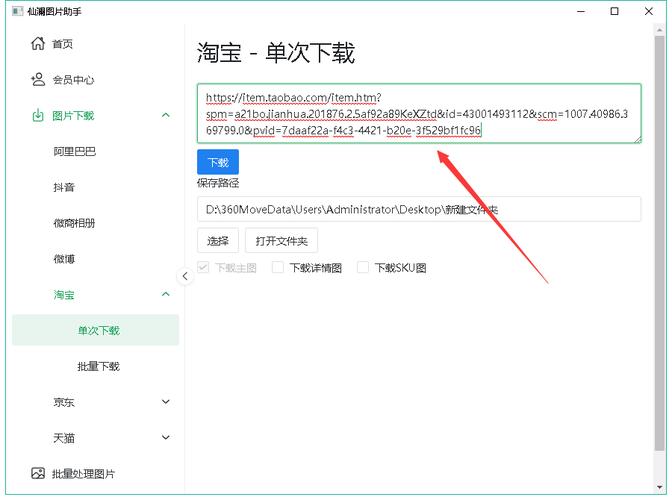Screen dimensions: 672x500
Task: Select 单次下载 under 淘宝
Action: pyautogui.click(x=95, y=330)
